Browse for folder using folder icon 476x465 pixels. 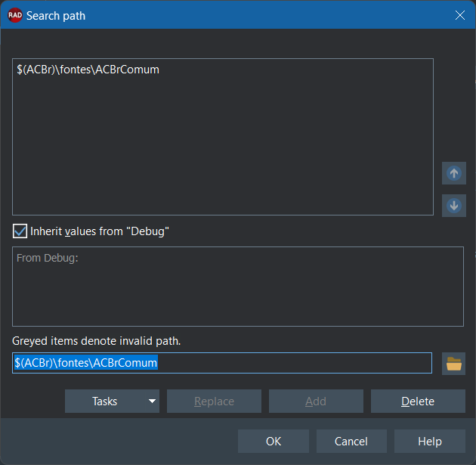453,364
